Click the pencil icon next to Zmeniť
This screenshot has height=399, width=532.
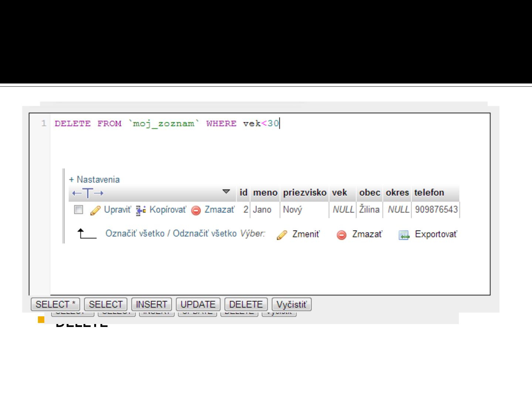tap(282, 235)
